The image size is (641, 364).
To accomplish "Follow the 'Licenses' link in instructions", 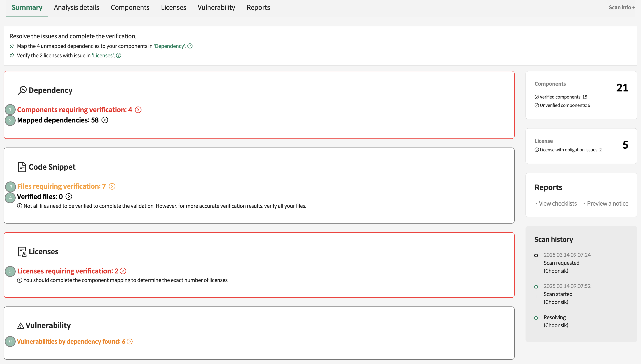I will 103,56.
